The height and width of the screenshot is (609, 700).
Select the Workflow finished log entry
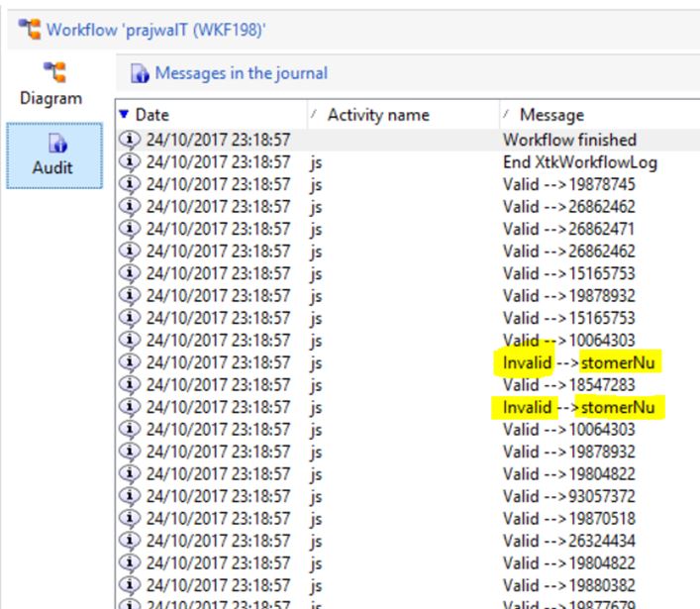[569, 140]
